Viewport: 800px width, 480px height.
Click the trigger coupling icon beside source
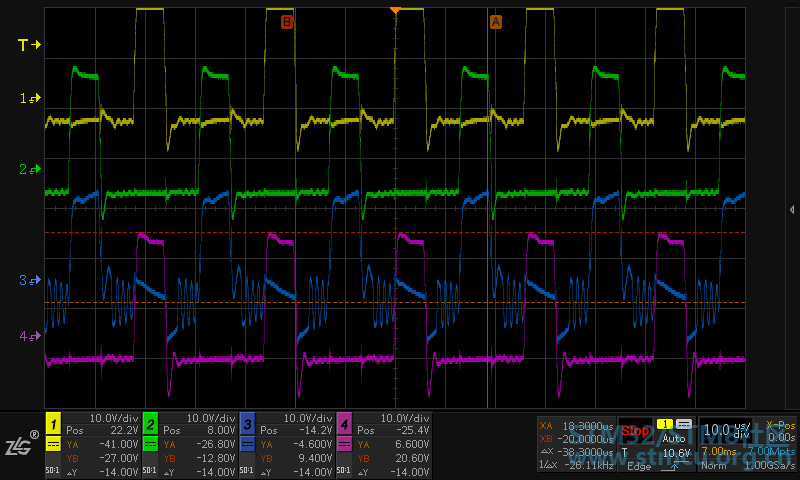tap(684, 424)
